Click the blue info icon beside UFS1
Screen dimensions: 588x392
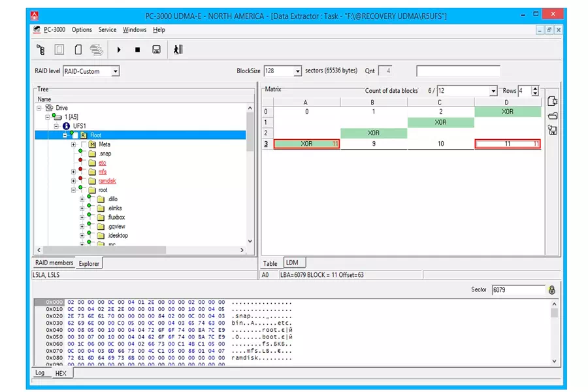pos(67,125)
